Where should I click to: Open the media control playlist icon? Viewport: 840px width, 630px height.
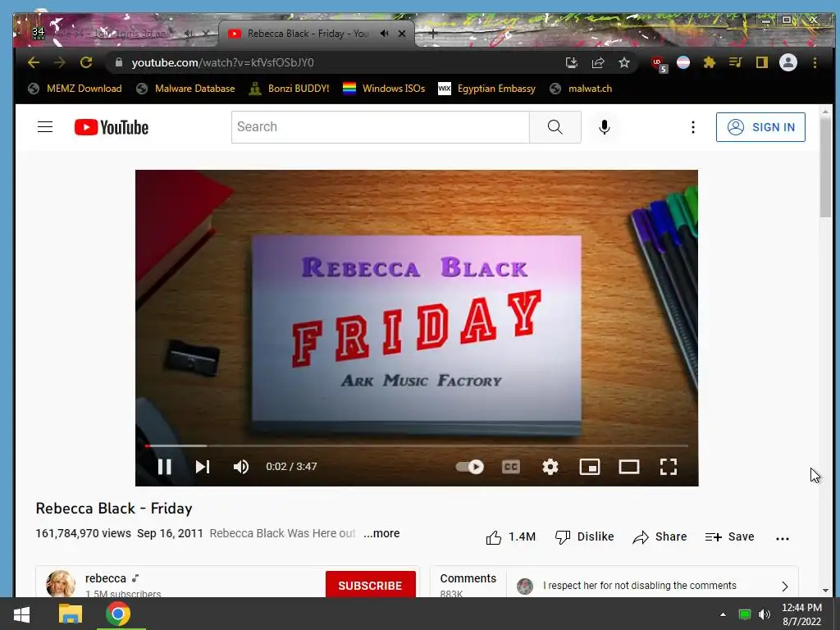[736, 62]
